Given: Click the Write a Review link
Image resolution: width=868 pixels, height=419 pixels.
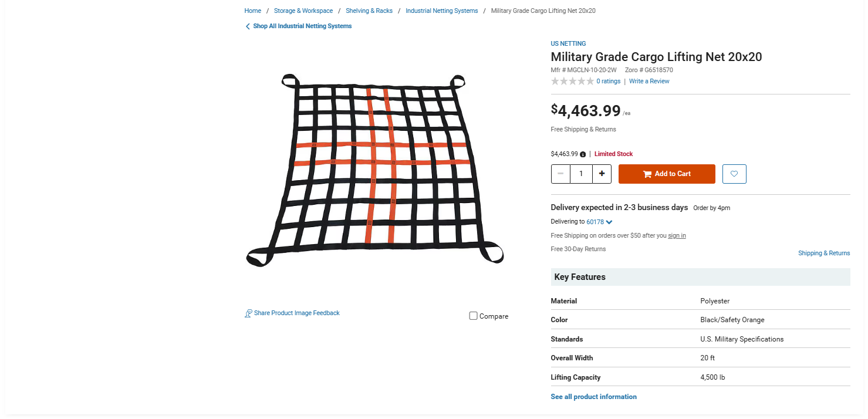Looking at the screenshot, I should [x=649, y=82].
